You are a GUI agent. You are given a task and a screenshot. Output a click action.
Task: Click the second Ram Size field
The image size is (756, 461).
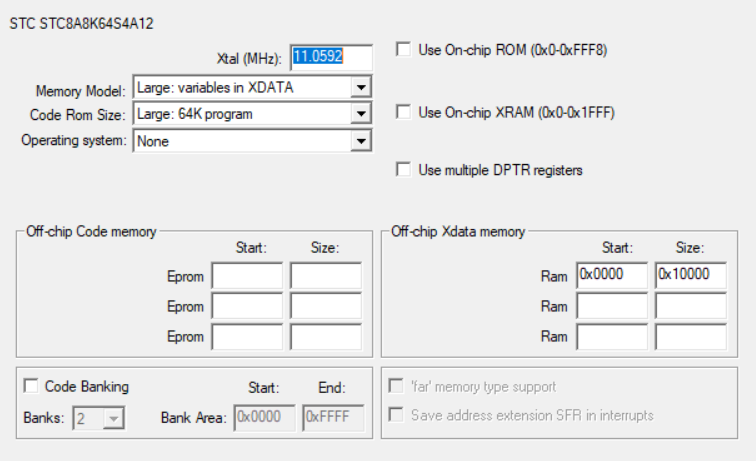(x=691, y=306)
